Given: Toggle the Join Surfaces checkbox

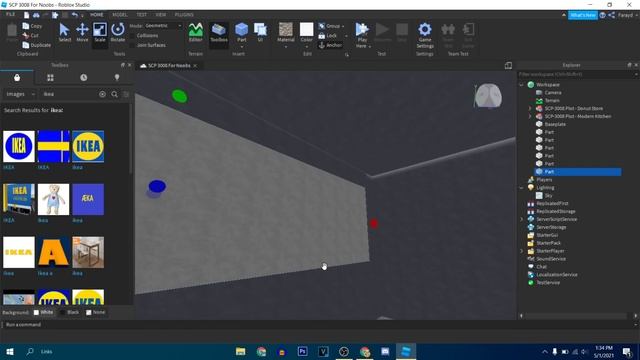Looking at the screenshot, I should 132,45.
